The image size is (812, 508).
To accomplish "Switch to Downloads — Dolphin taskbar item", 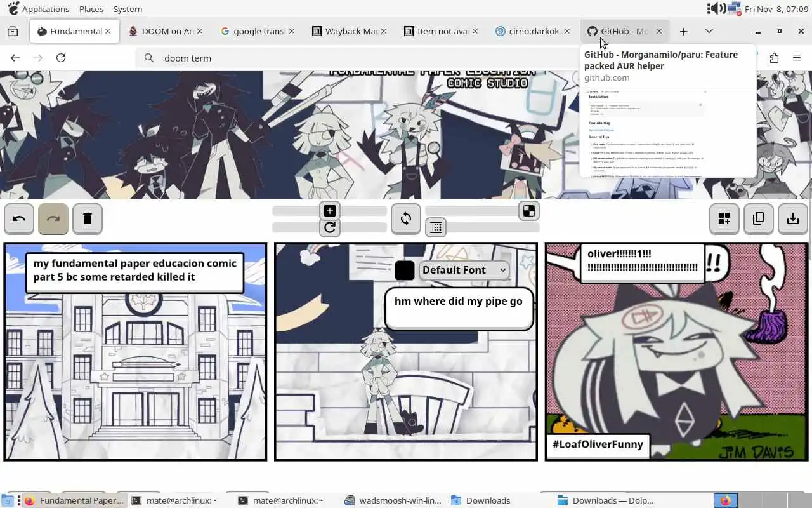I will 606,500.
